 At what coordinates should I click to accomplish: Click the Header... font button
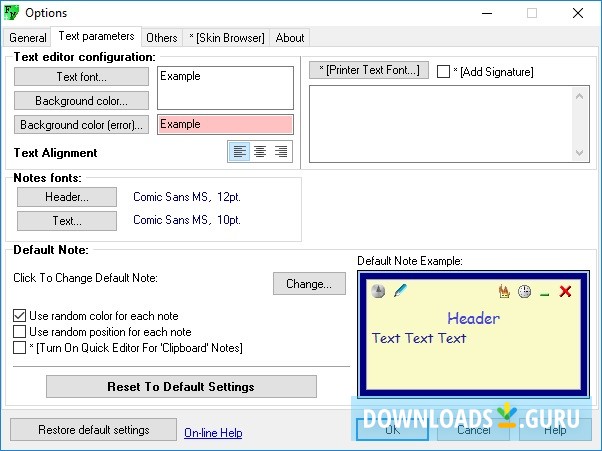(67, 197)
